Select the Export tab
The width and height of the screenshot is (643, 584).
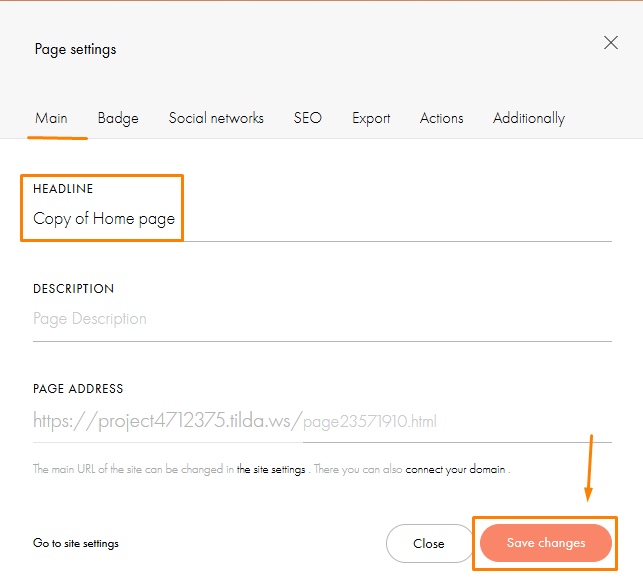[x=371, y=118]
